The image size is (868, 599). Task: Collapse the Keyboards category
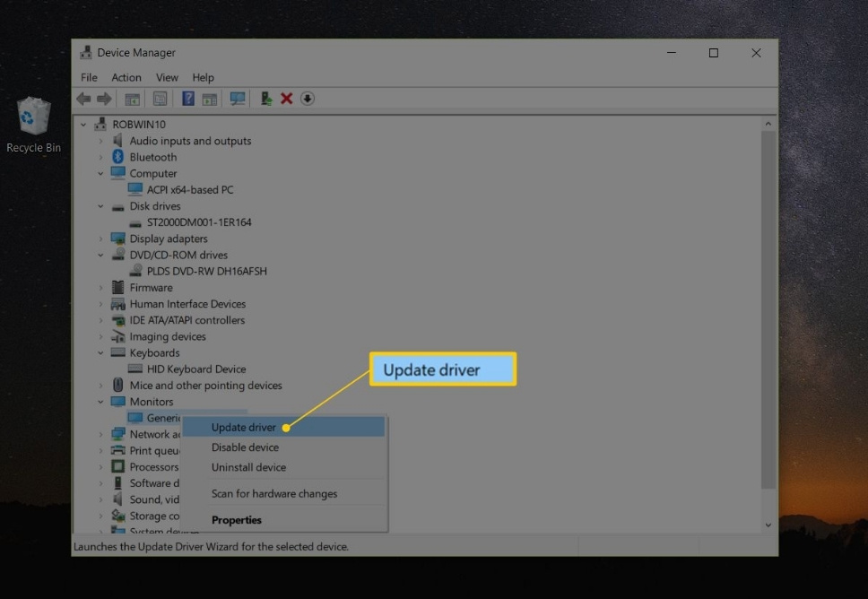click(101, 353)
